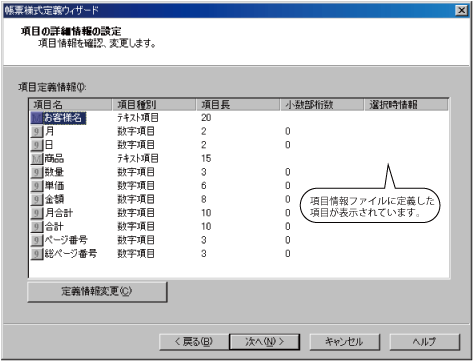Click length value 20 for お客様名
The width and height of the screenshot is (473, 361).
click(x=206, y=118)
